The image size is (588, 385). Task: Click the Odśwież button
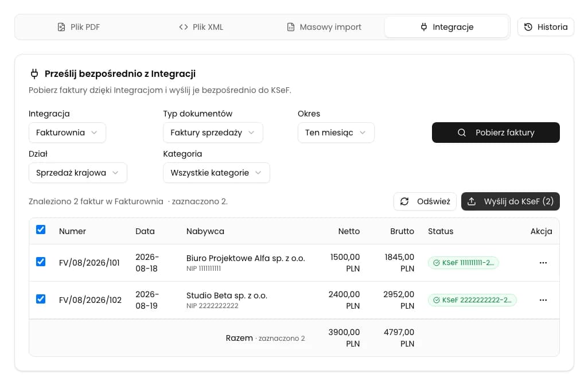pyautogui.click(x=425, y=201)
